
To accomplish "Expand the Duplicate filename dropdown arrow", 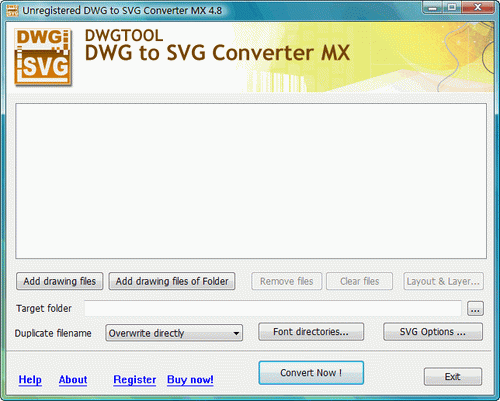I will point(236,333).
